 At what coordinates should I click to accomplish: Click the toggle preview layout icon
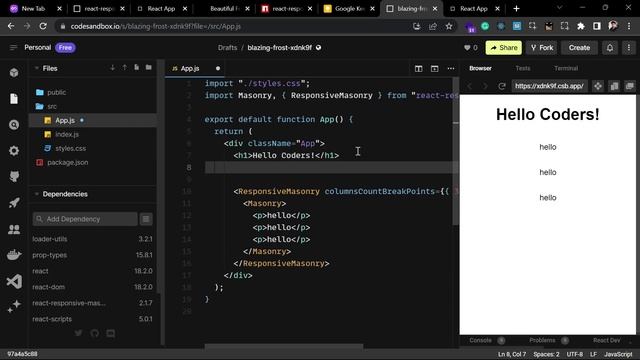[434, 69]
